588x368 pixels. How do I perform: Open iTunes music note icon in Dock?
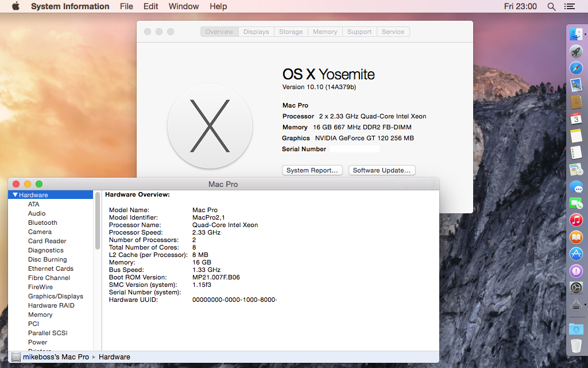tap(576, 220)
